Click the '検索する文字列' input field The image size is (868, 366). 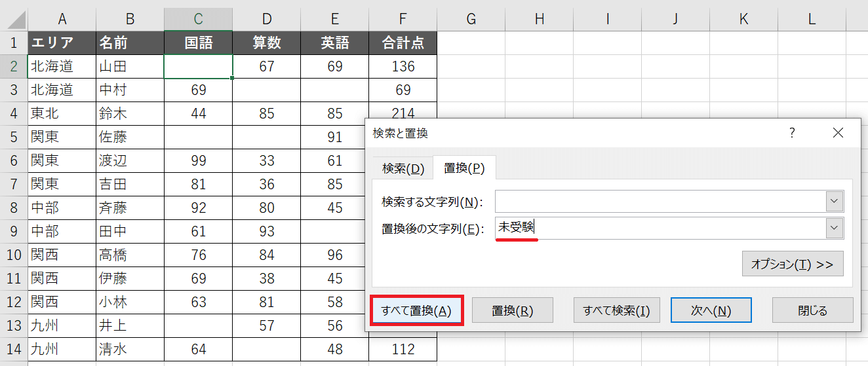pos(660,201)
